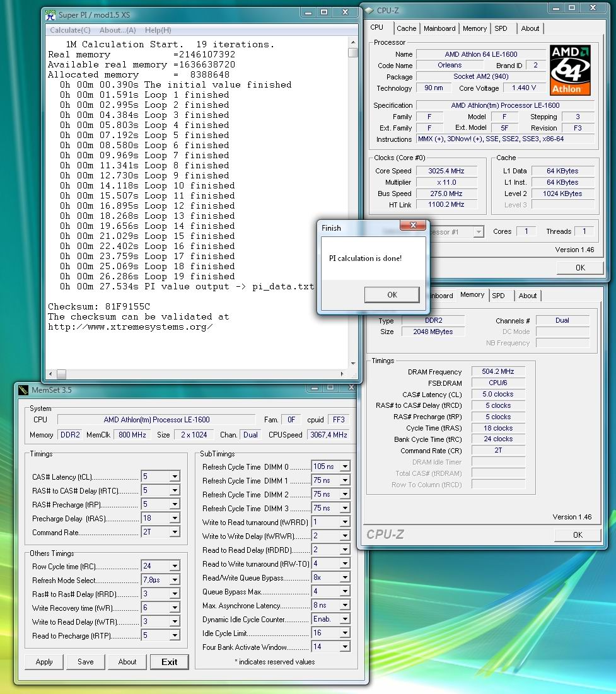Click the http://www.xtremesystems.org/ text in Super PI
This screenshot has width=616, height=694.
click(130, 327)
